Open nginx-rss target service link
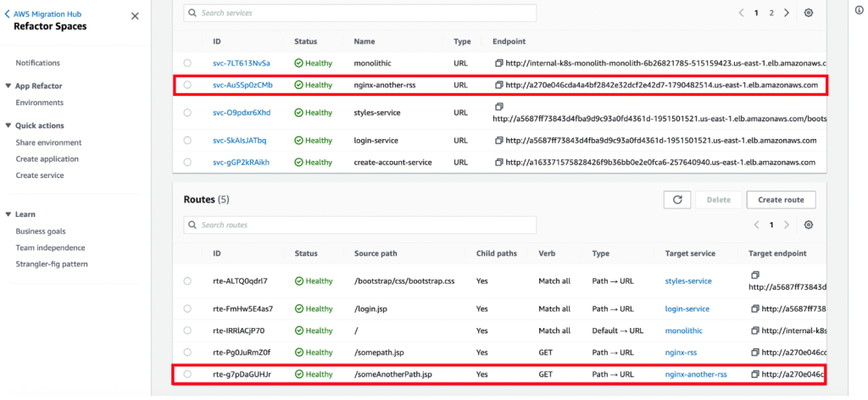The image size is (868, 400). (681, 352)
